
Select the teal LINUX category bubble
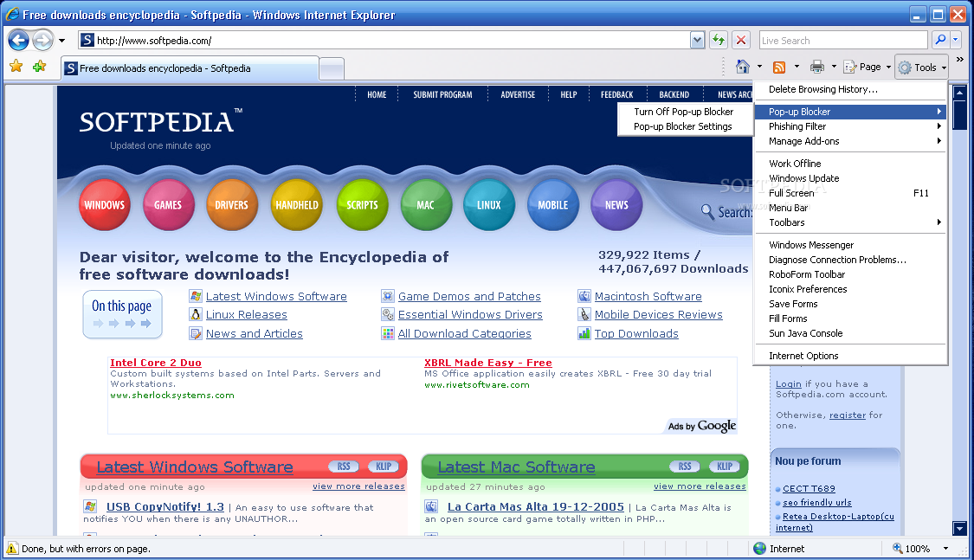489,205
